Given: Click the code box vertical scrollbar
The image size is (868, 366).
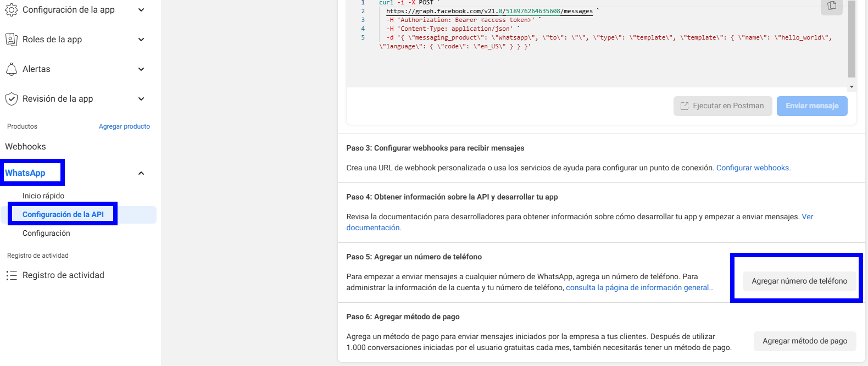Looking at the screenshot, I should (x=852, y=39).
